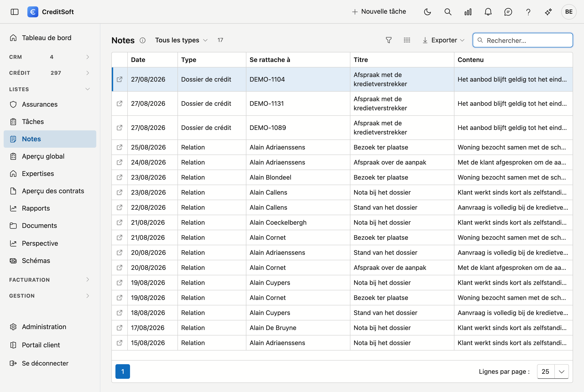This screenshot has height=392, width=584.
Task: Open the chat messages icon
Action: [508, 12]
